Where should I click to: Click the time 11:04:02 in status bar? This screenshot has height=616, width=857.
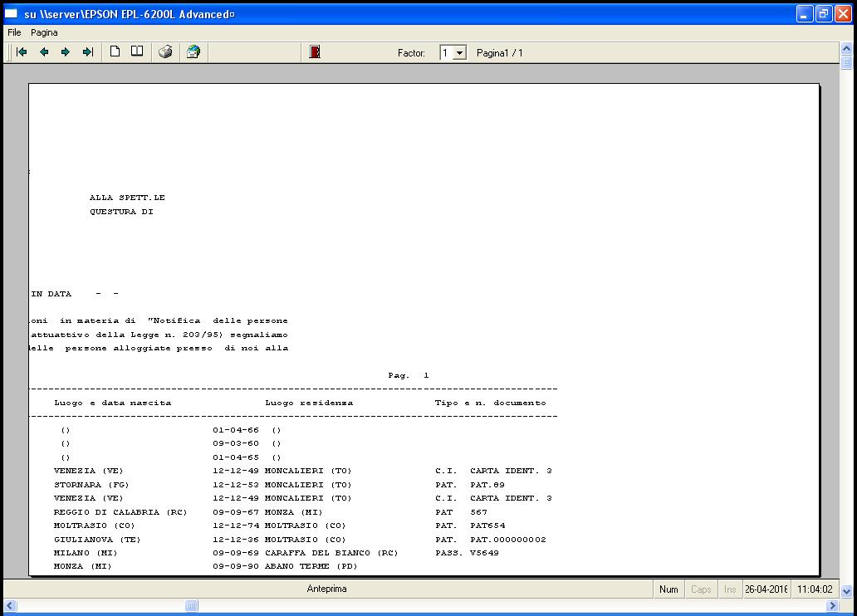pos(815,589)
